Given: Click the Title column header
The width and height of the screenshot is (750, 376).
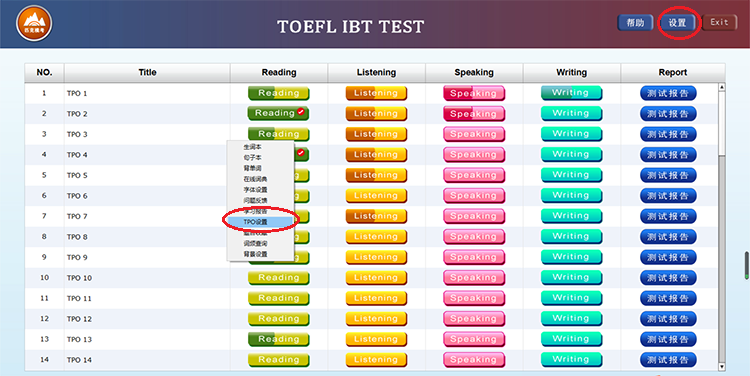Looking at the screenshot, I should click(147, 72).
